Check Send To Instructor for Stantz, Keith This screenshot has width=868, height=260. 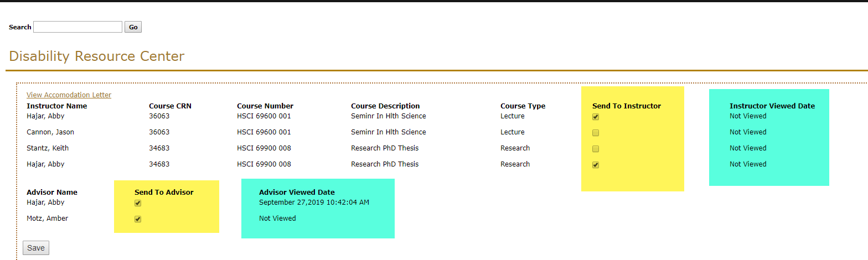tap(596, 149)
